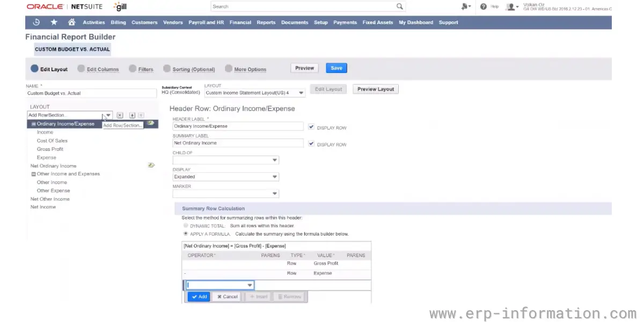Select the Net Income tree row
This screenshot has width=644, height=322.
[x=43, y=207]
